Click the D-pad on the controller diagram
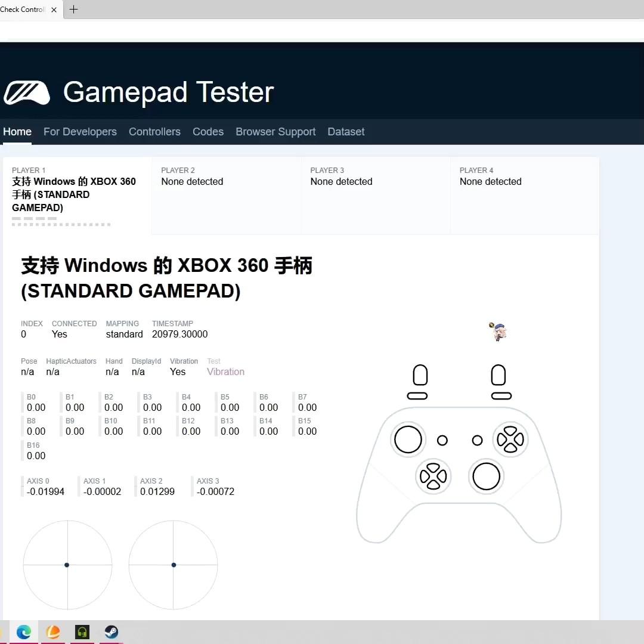The height and width of the screenshot is (644, 644). [434, 476]
